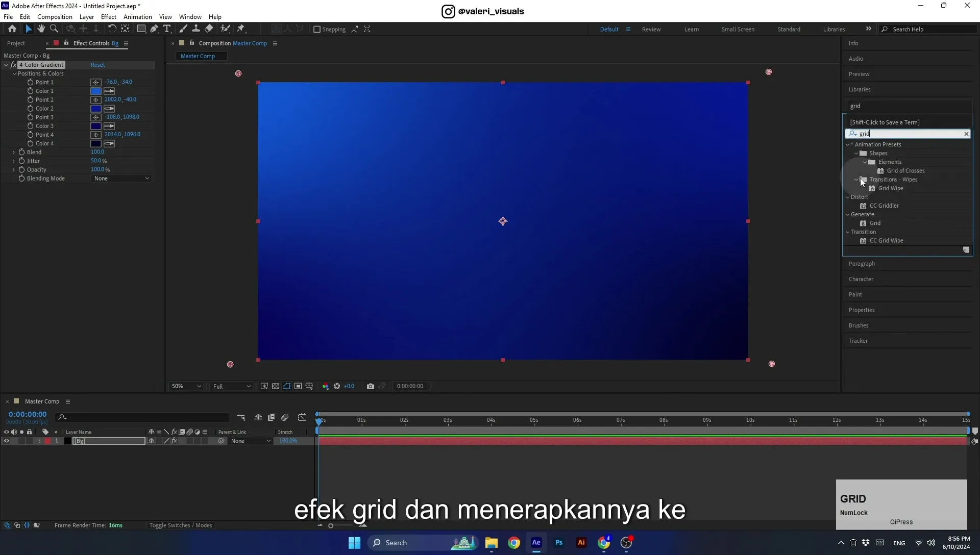The image size is (980, 555).
Task: Open Parent & Link None dropdown
Action: pos(251,441)
